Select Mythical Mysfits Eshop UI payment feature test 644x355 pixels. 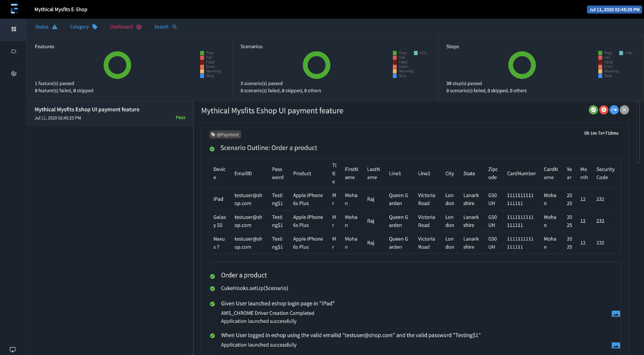point(110,114)
